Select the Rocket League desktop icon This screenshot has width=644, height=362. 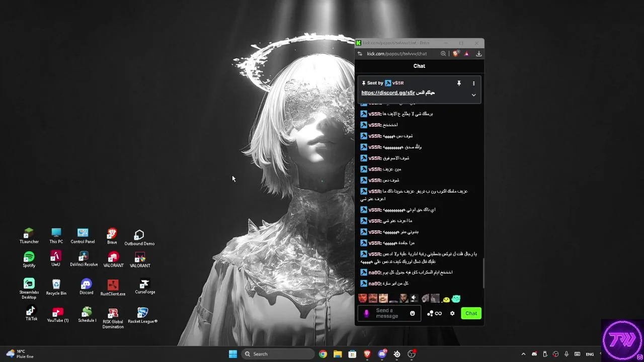point(142,315)
